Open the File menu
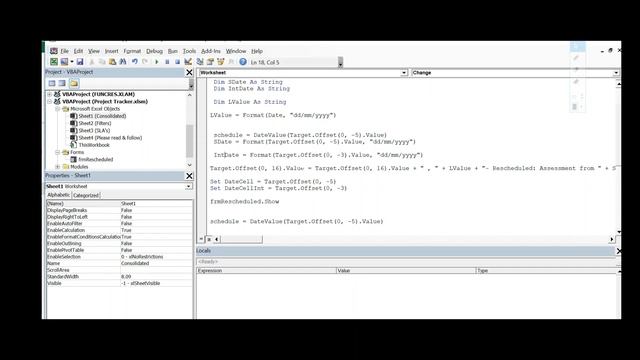The image size is (640, 360). (x=64, y=51)
